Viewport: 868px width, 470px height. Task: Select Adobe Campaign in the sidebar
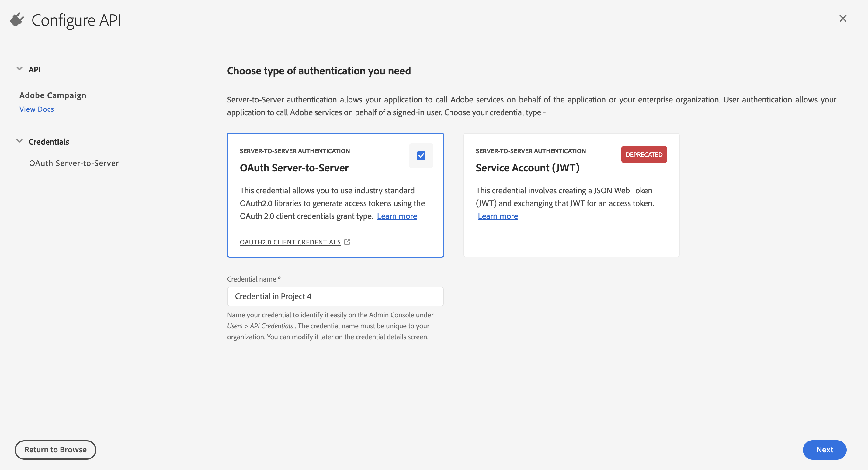click(53, 95)
